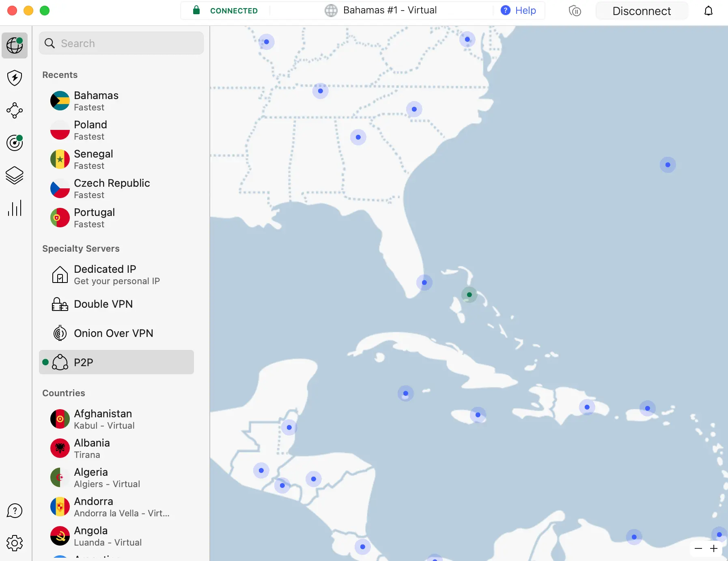Click the Bahamas #1 - Virtual server label
728x561 pixels.
click(390, 10)
